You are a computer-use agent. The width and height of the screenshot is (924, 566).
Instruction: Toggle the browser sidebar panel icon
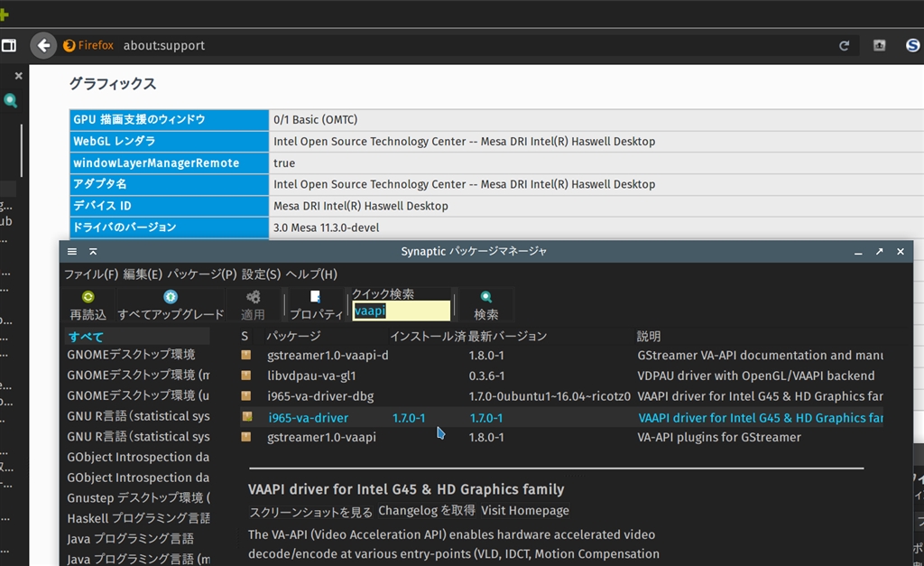click(x=8, y=45)
